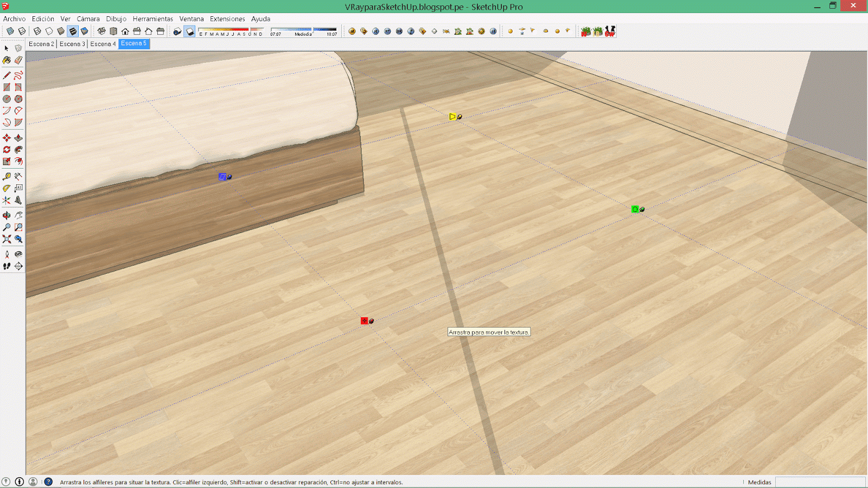Select the Eraser tool
This screenshot has height=488, width=868.
click(18, 61)
